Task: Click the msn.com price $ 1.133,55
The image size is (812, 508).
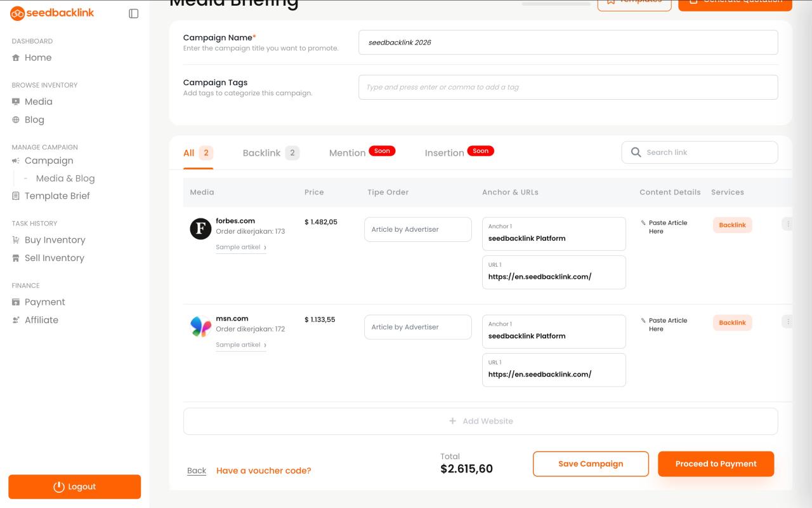Action: click(x=320, y=319)
